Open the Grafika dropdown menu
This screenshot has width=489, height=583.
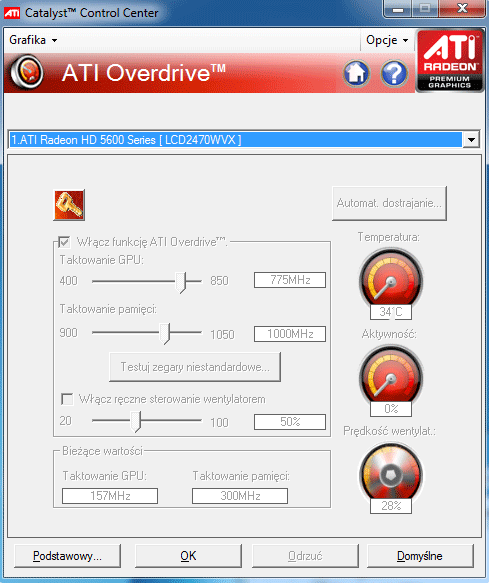pyautogui.click(x=33, y=40)
